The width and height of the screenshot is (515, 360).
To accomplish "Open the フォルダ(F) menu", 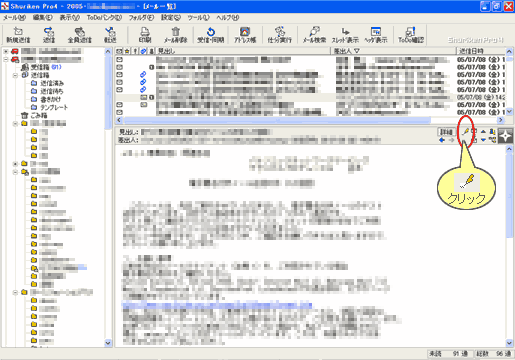I will pyautogui.click(x=141, y=18).
